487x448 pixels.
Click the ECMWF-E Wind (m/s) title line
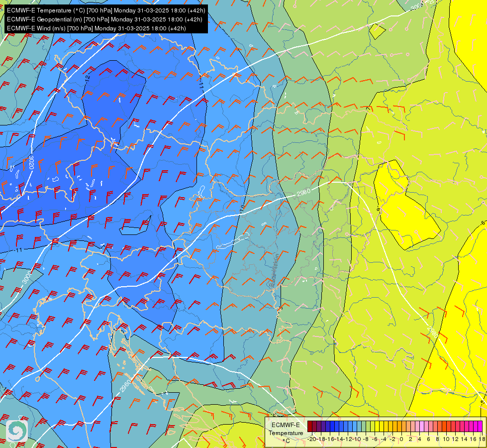(97, 28)
